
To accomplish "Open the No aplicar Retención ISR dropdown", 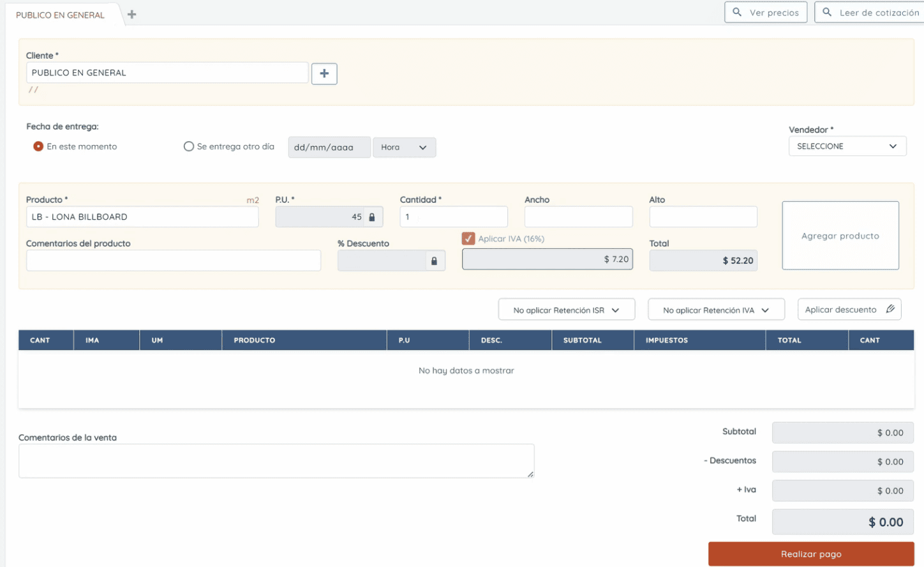I will [x=566, y=310].
